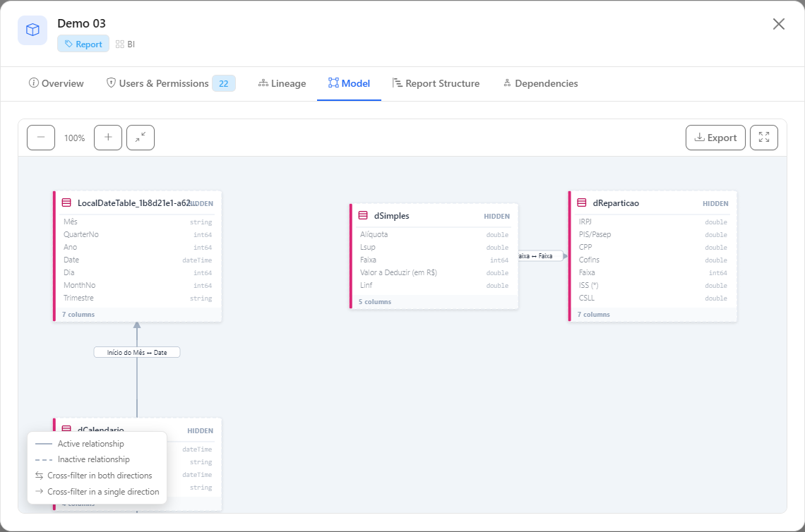805x532 pixels.
Task: Click the LocalDateTable table icon
Action: point(66,202)
